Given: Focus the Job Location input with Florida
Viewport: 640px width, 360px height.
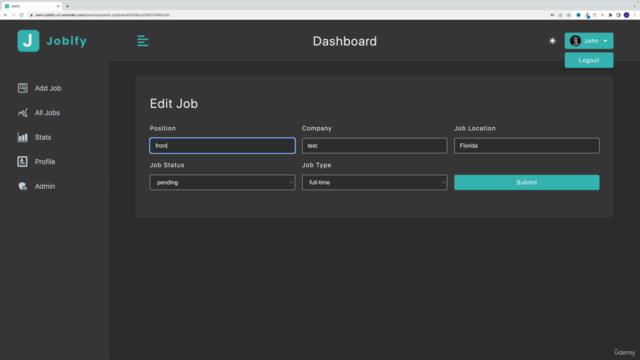Looking at the screenshot, I should point(527,146).
